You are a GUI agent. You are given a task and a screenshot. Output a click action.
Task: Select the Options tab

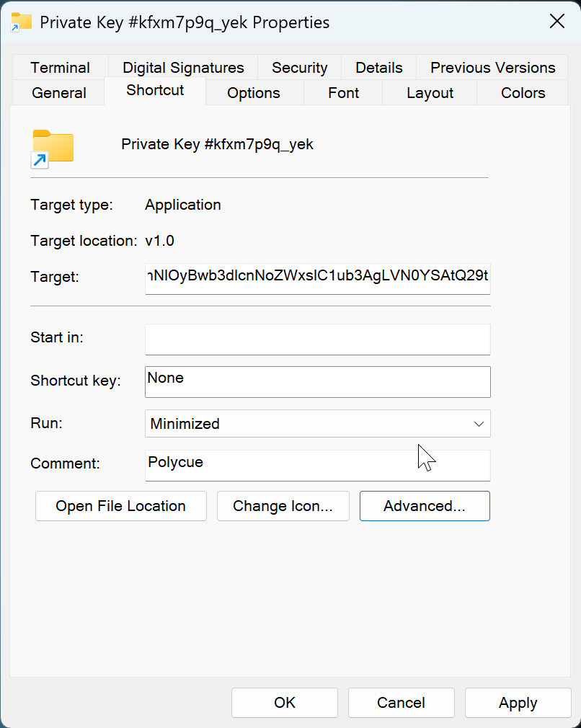tap(253, 93)
